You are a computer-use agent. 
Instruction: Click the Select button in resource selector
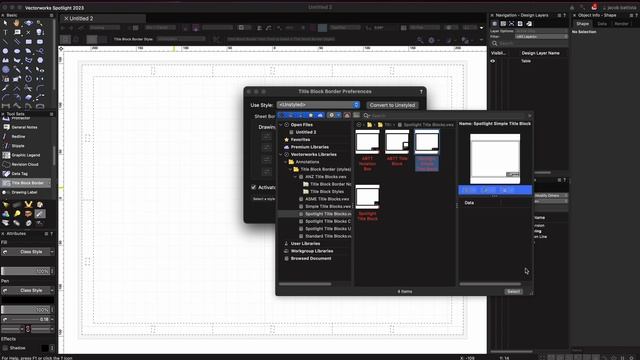tap(513, 291)
